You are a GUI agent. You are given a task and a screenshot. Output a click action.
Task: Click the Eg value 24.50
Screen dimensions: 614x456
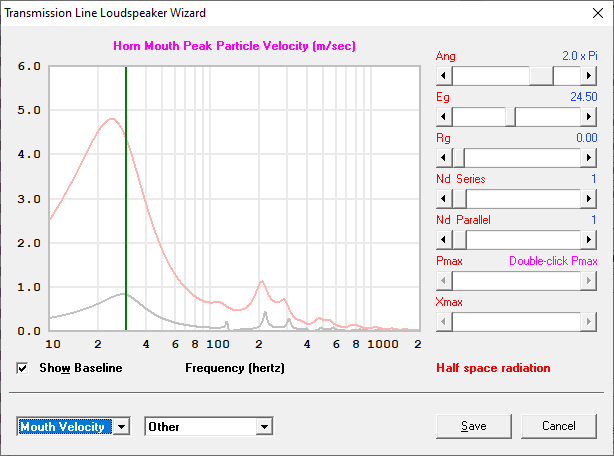point(583,97)
